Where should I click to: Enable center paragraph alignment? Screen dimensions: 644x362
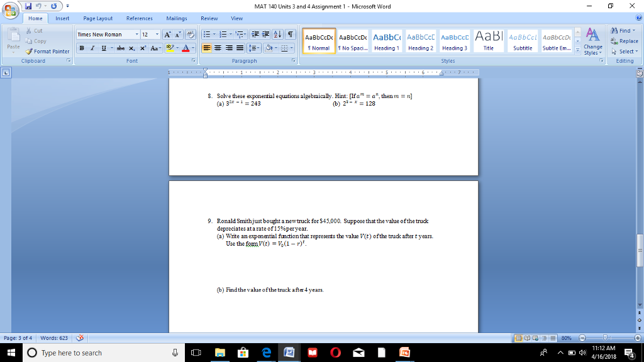[218, 48]
